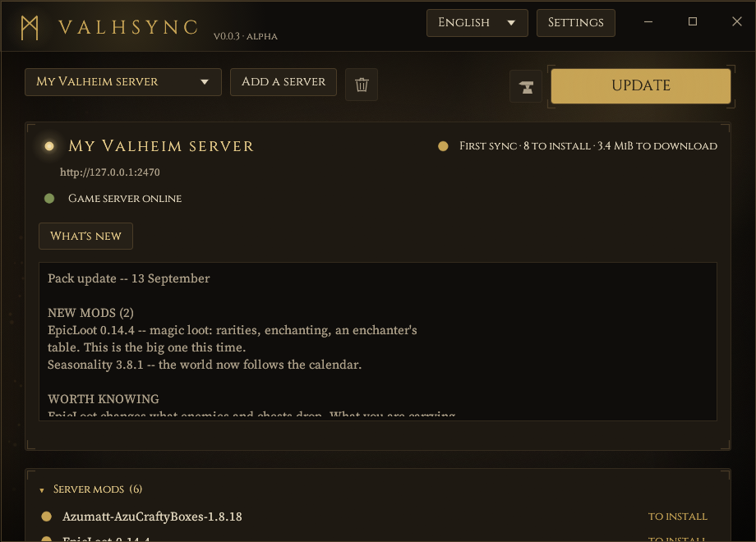The width and height of the screenshot is (756, 542).
Task: Click the green game server online indicator
Action: coord(49,199)
